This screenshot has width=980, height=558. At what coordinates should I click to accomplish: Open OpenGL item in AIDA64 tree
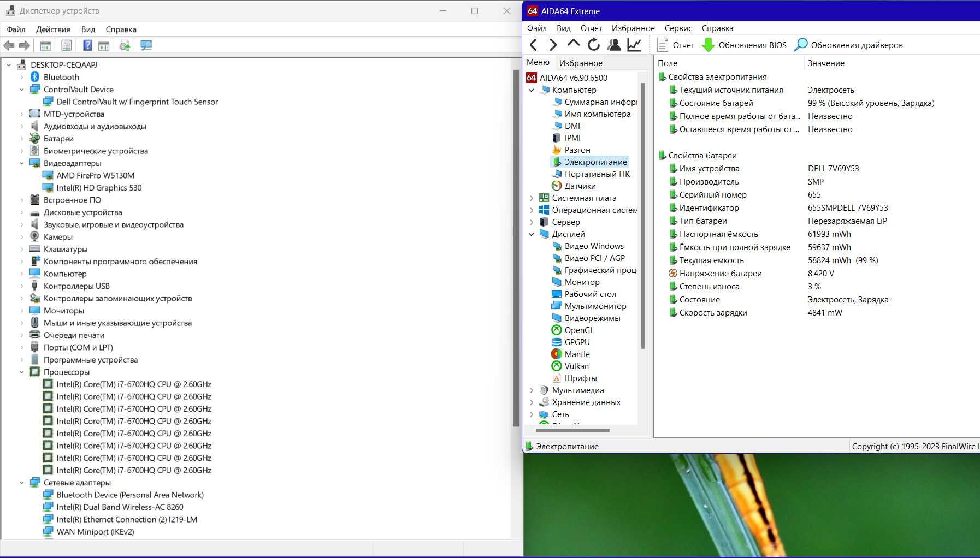579,330
